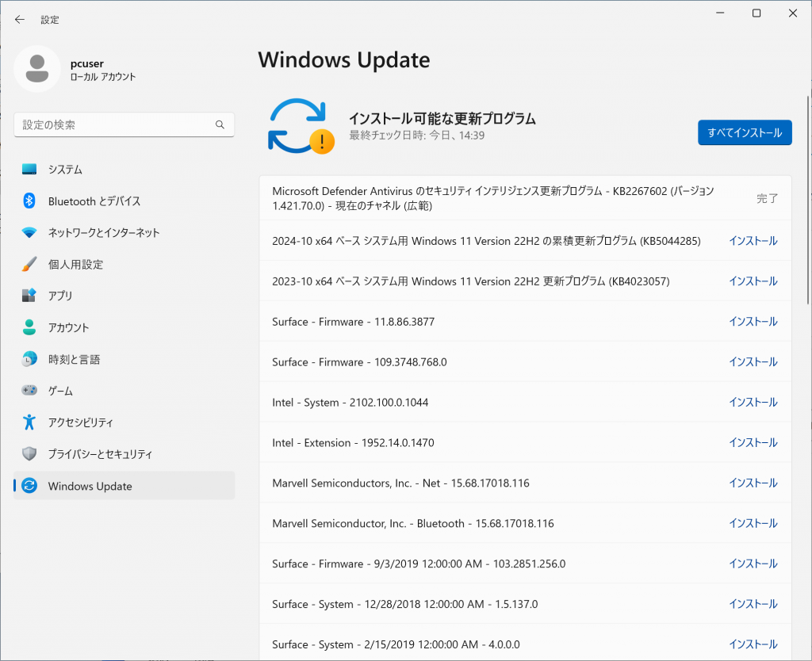Select アクセシビリティ in the sidebar

124,422
